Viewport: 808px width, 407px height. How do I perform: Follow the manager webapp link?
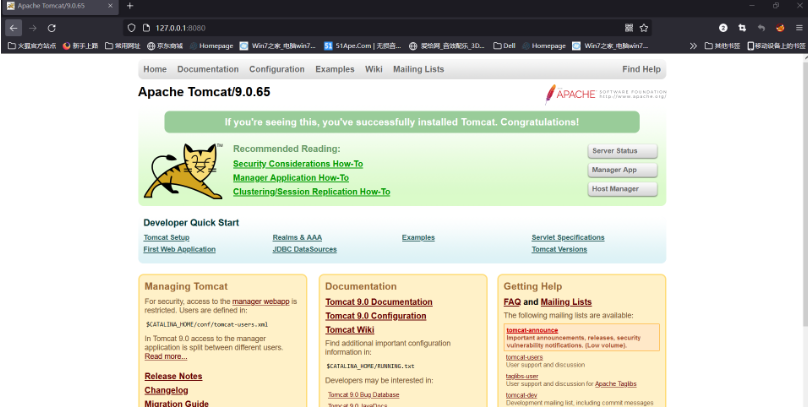pos(261,301)
